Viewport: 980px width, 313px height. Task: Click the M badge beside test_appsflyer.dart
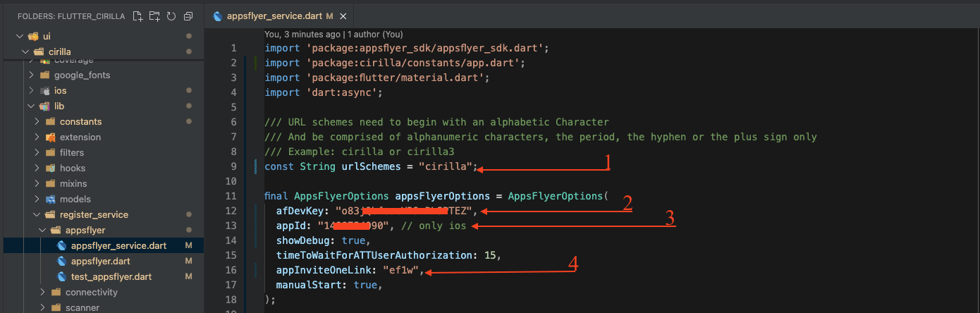pyautogui.click(x=188, y=276)
